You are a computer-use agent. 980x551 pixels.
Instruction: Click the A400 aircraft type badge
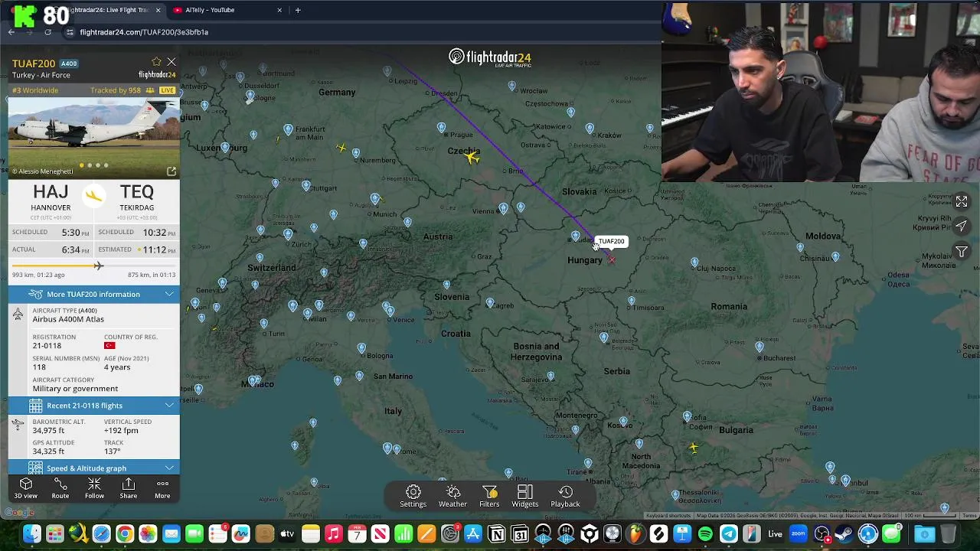pos(69,64)
